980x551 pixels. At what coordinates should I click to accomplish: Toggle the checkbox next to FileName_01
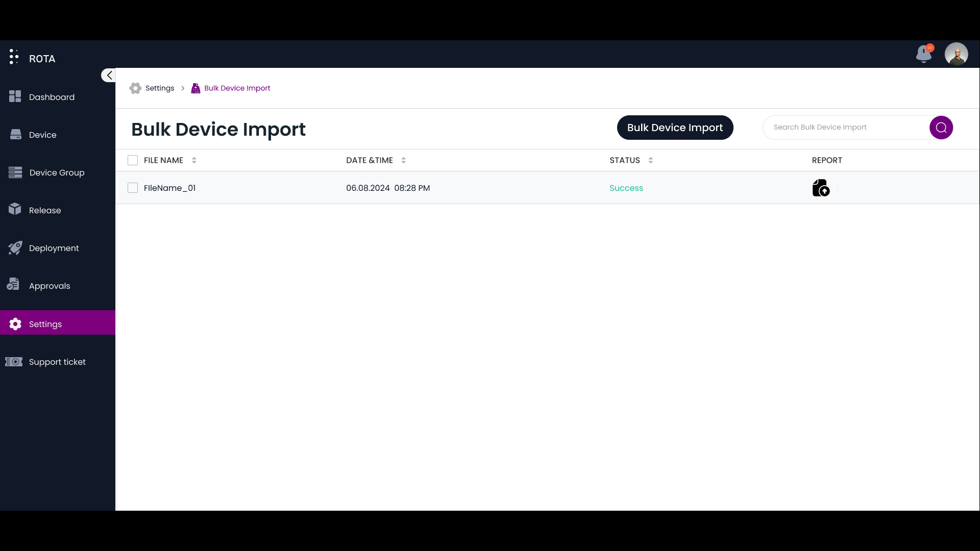(133, 188)
